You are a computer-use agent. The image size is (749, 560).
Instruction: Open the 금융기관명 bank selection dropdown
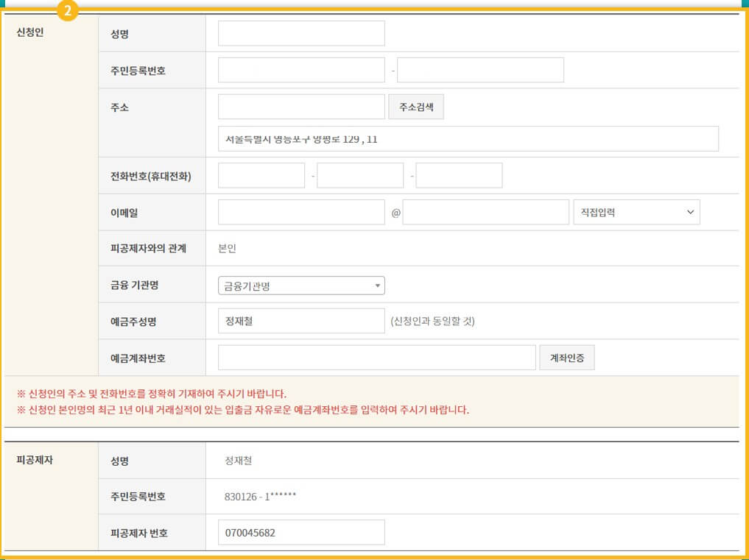(x=301, y=286)
